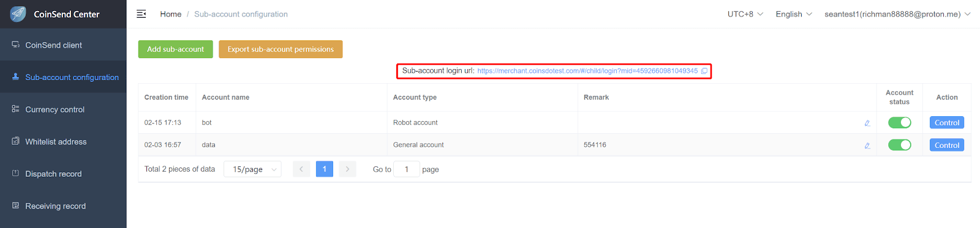This screenshot has width=980, height=228.
Task: Focus the Go to page input
Action: click(x=407, y=169)
